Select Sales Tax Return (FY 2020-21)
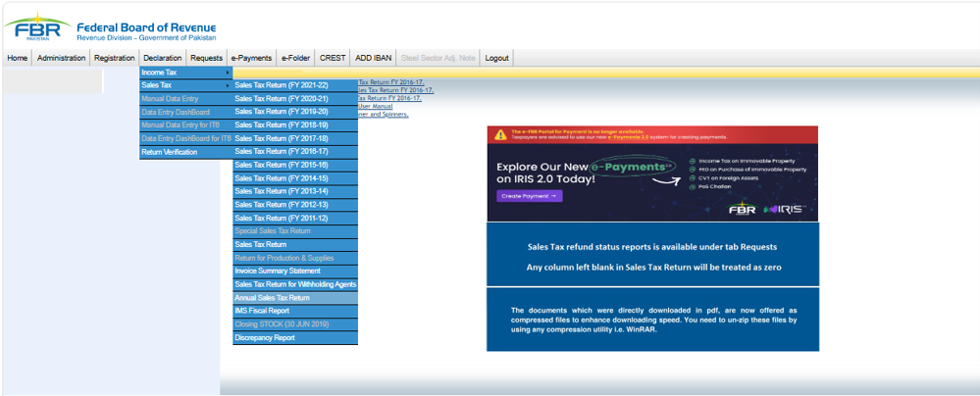The width and height of the screenshot is (980, 396). pyautogui.click(x=295, y=99)
